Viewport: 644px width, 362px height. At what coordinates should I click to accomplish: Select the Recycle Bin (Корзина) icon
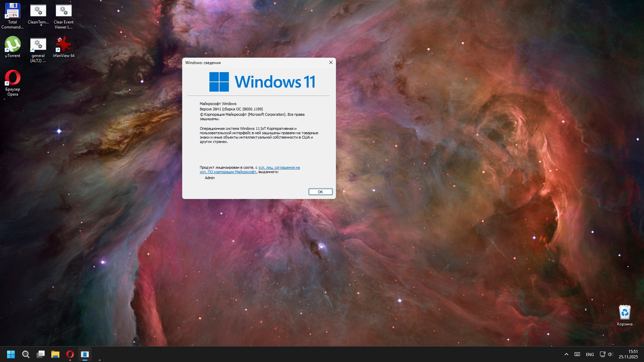click(625, 315)
